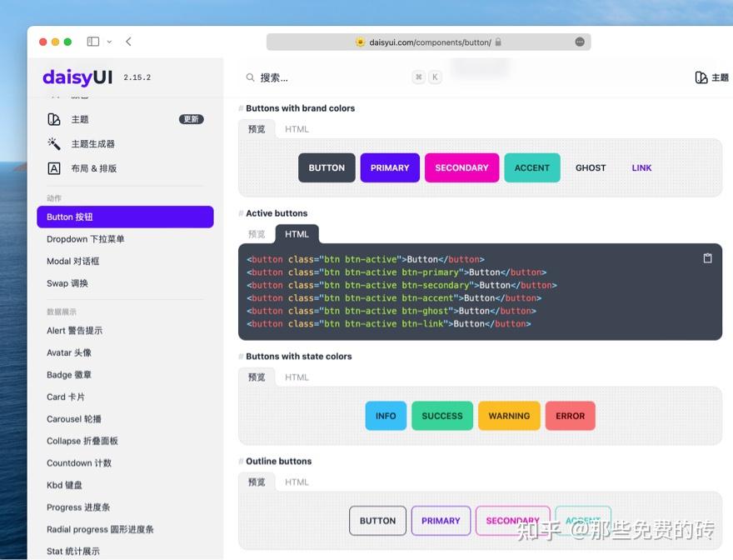The image size is (733, 560).
Task: Click the SECONDARY pink button in preview
Action: (461, 167)
